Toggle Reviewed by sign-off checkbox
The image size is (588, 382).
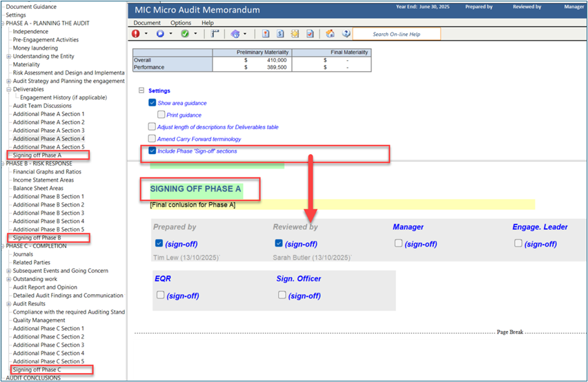point(279,243)
